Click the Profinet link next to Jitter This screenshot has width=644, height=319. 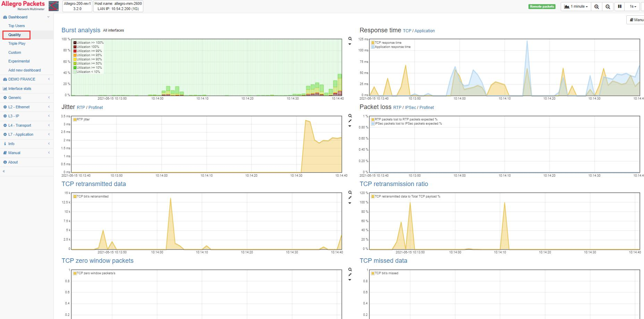click(x=95, y=108)
